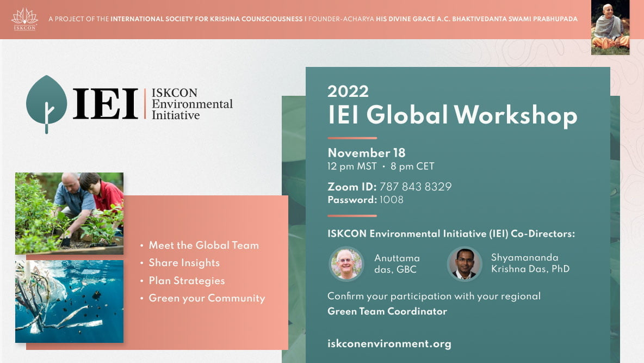
Task: Click the 8 pm CET time
Action: 412,167
